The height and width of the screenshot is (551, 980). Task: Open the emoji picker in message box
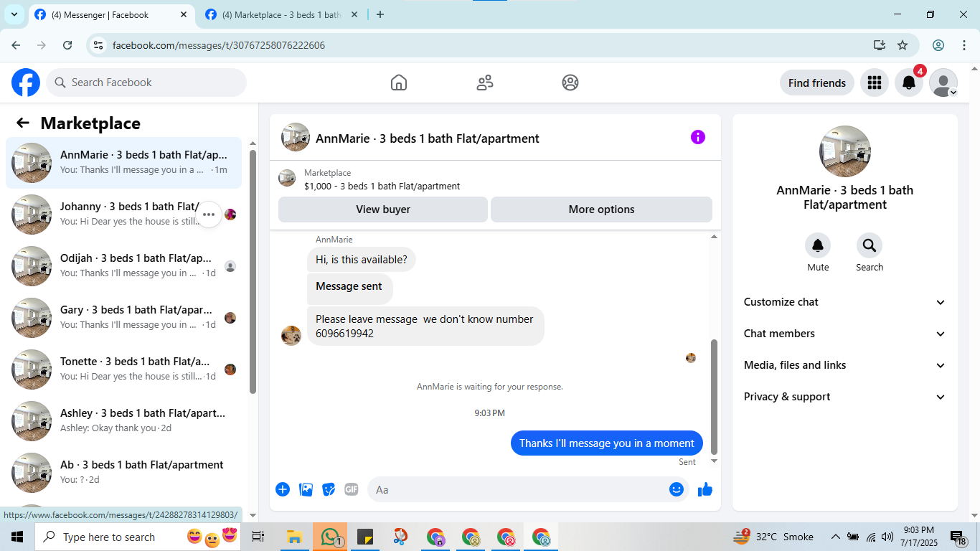point(677,489)
